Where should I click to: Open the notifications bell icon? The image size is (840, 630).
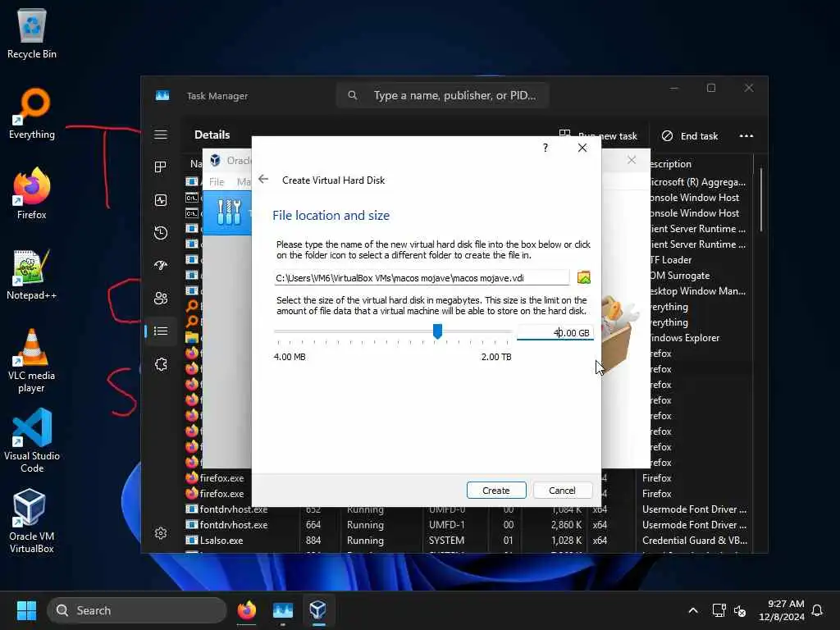[817, 610]
